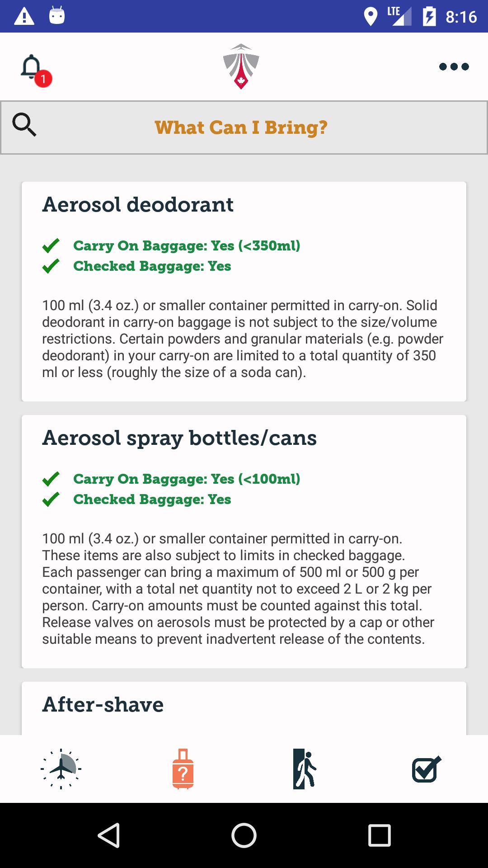Tap spray cans Checked Baggage: Yes line
The image size is (488, 868).
pyautogui.click(x=152, y=500)
